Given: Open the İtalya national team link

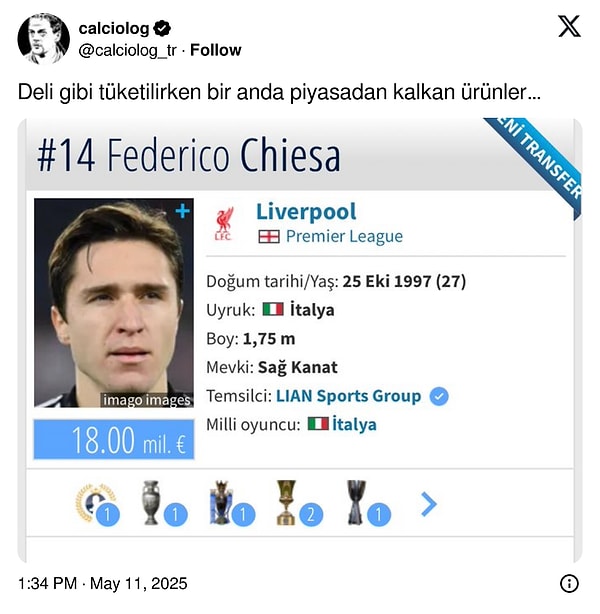Looking at the screenshot, I should tap(354, 424).
